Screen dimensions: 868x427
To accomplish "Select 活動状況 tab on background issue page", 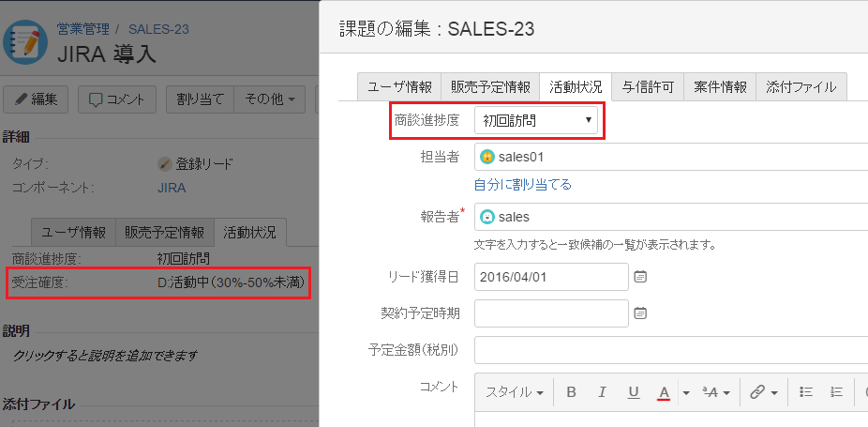I will click(249, 233).
